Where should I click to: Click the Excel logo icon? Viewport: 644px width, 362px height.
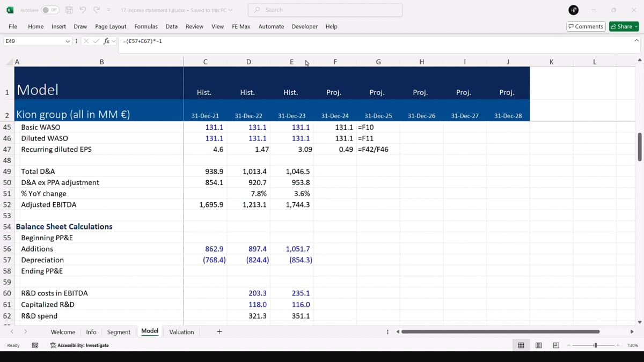10,10
